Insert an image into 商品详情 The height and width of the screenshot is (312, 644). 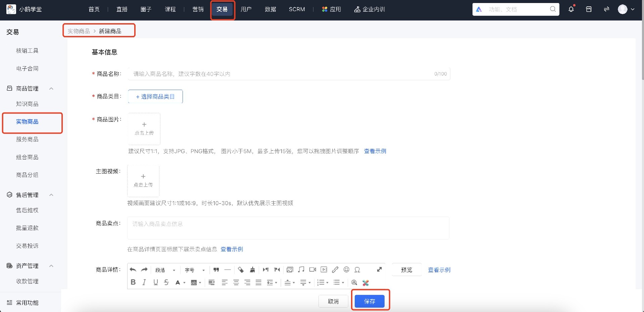point(290,270)
